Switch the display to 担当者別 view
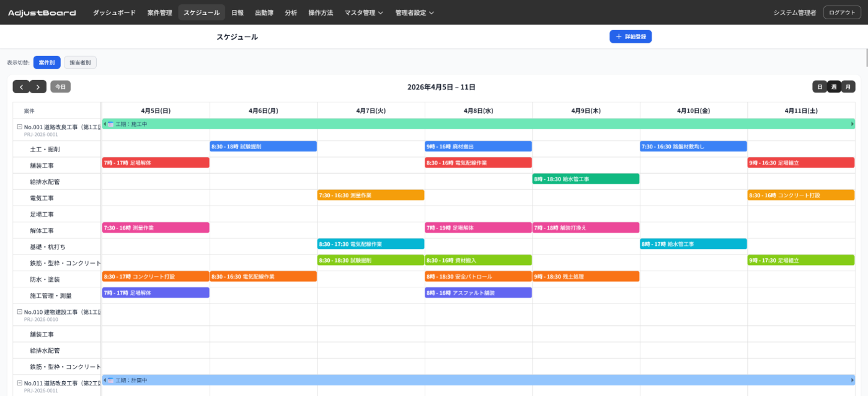This screenshot has height=396, width=868. point(80,63)
